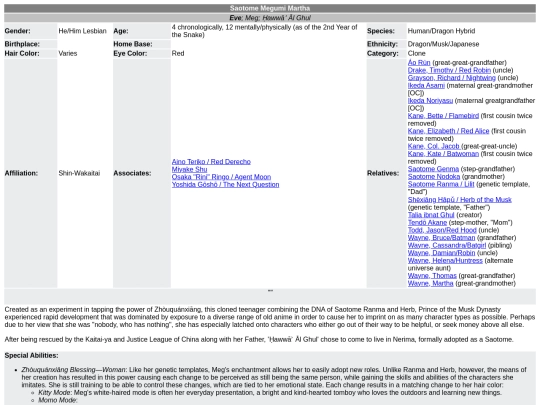The height and width of the screenshot is (405, 540).
Task: Open Aino Teriko / Red Derecho associate link
Action: (211, 162)
